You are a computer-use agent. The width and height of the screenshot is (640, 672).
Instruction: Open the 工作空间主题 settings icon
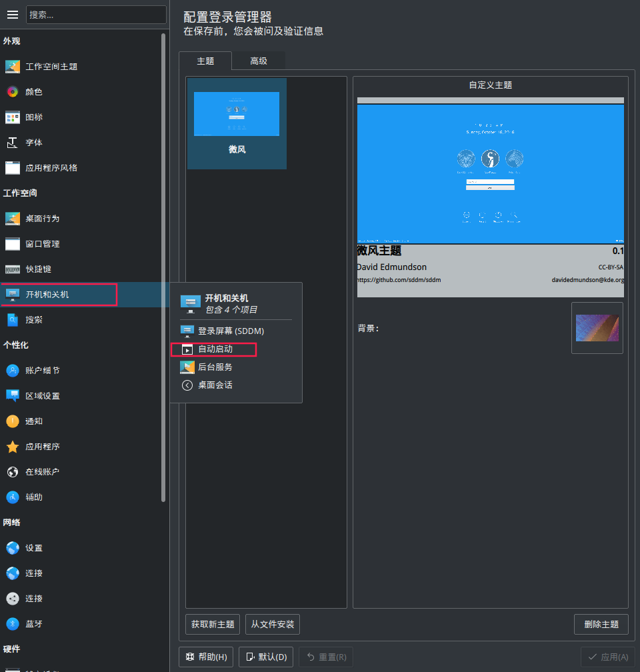click(x=12, y=66)
